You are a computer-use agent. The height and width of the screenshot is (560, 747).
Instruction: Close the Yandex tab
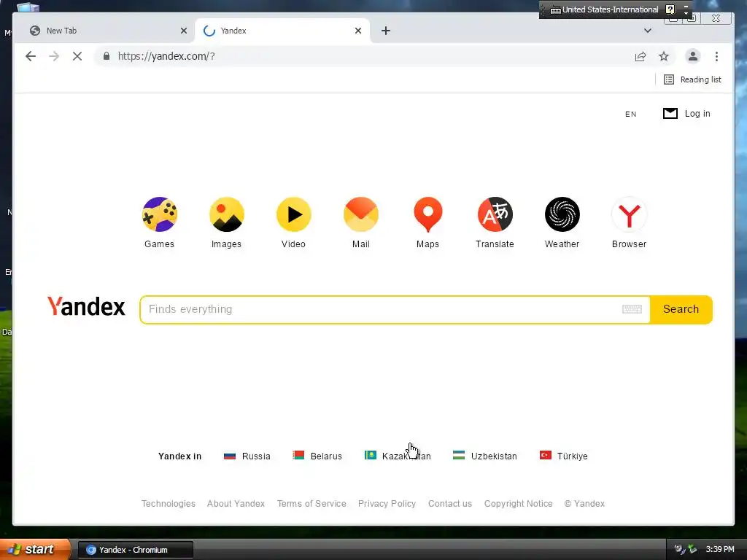[358, 31]
